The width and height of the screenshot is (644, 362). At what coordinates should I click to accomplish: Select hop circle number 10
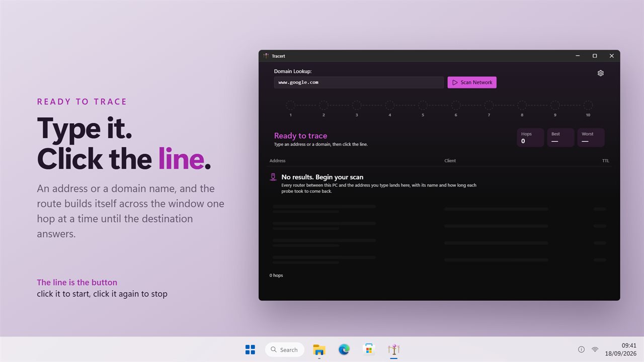tap(588, 106)
